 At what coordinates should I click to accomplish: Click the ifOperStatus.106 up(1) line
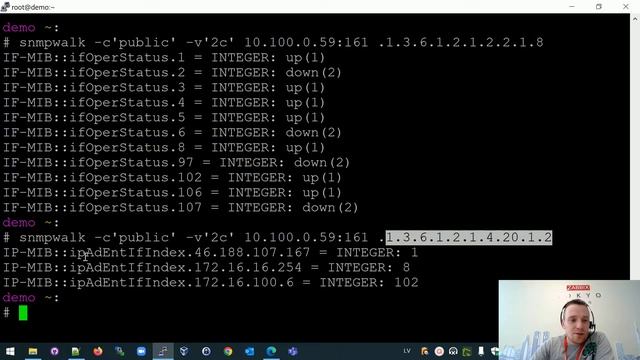point(172,193)
